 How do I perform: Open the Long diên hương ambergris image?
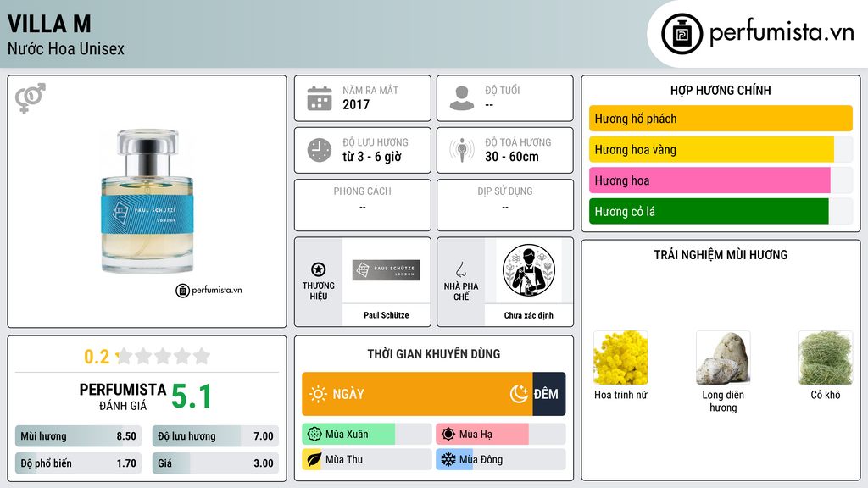[723, 358]
